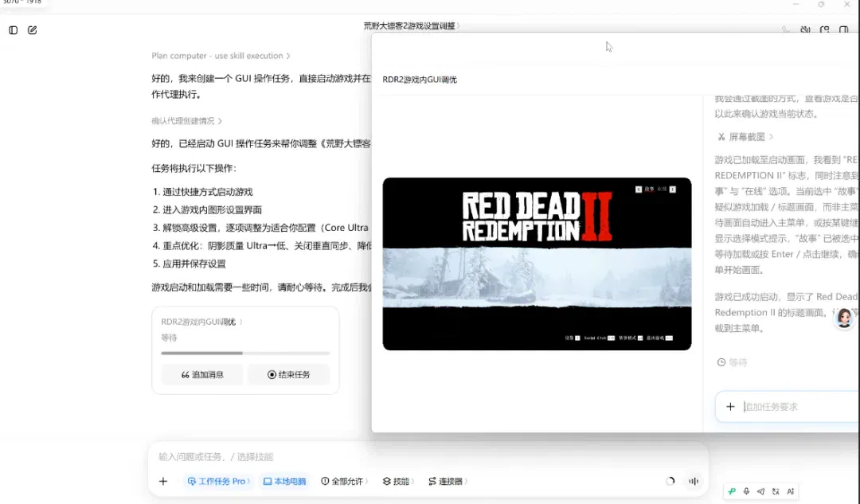The height and width of the screenshot is (504, 860).
Task: Start a new chat with the compose icon
Action: pyautogui.click(x=33, y=30)
